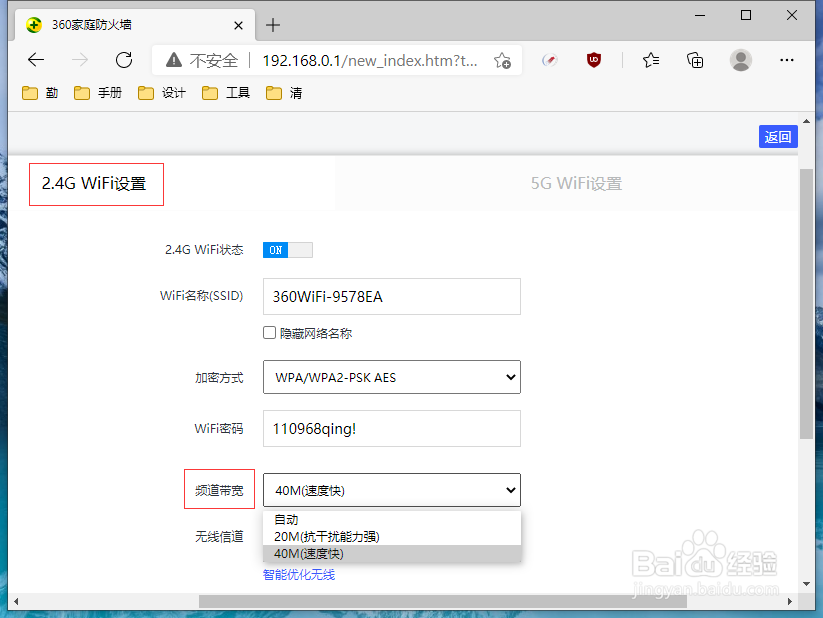Add this page to favorites star icon
This screenshot has width=823, height=618.
tap(502, 60)
